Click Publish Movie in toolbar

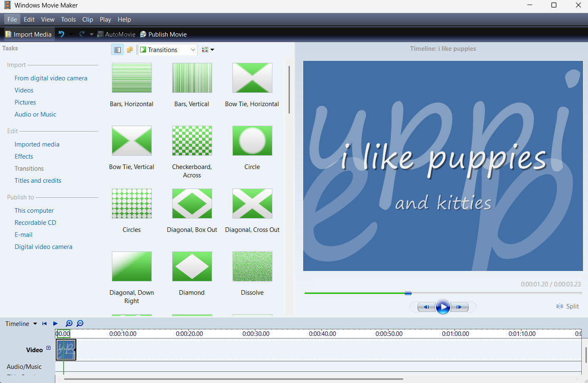(163, 34)
